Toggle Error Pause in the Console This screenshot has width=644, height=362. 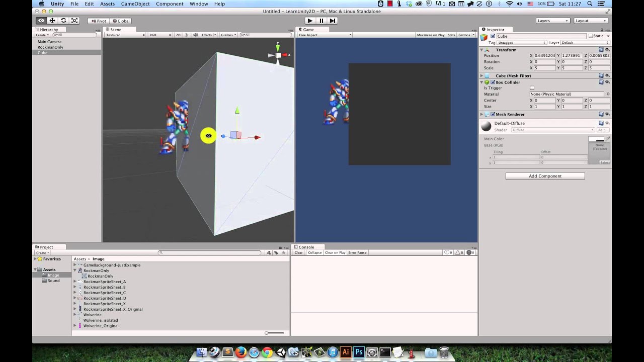point(357,253)
